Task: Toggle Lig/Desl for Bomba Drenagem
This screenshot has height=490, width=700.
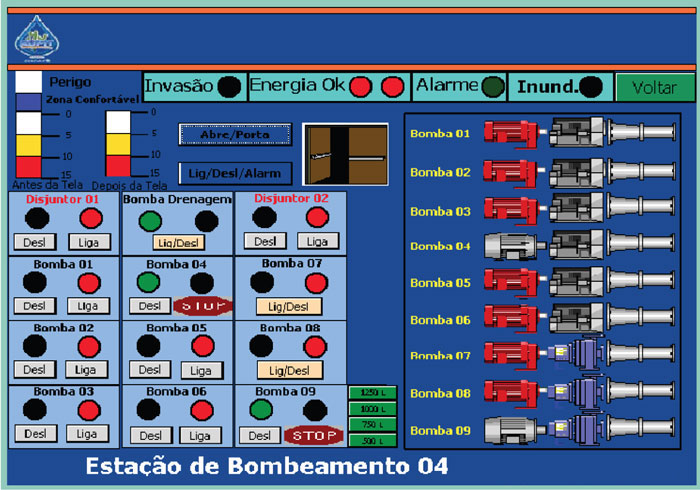Action: (x=176, y=242)
